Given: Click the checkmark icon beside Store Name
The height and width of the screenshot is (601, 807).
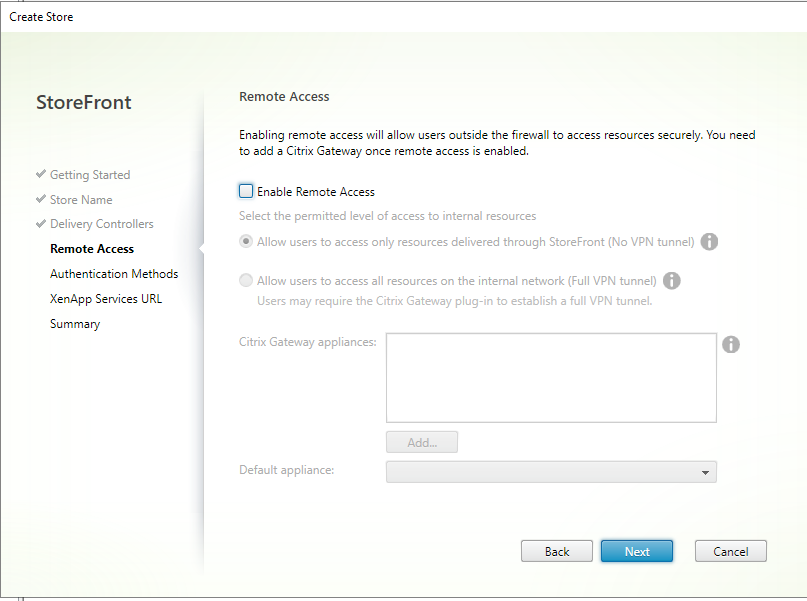Looking at the screenshot, I should click(40, 200).
